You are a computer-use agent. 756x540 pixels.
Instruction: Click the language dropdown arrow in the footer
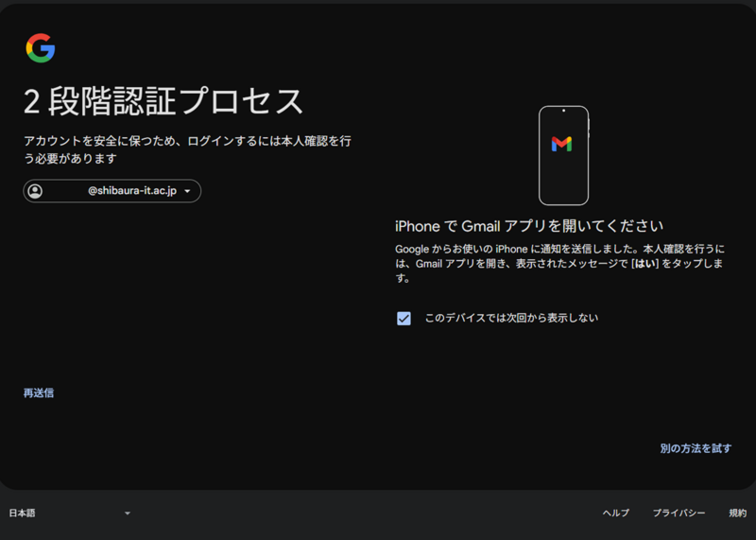128,514
